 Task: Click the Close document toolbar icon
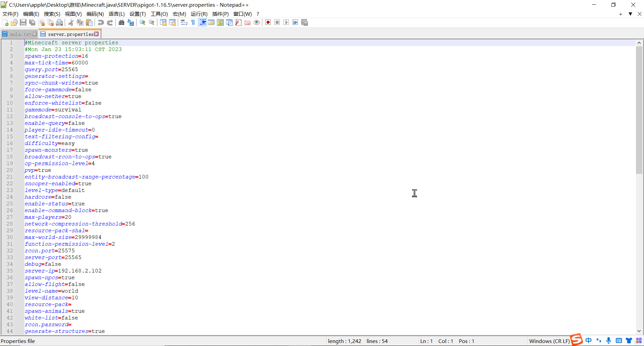coord(42,22)
